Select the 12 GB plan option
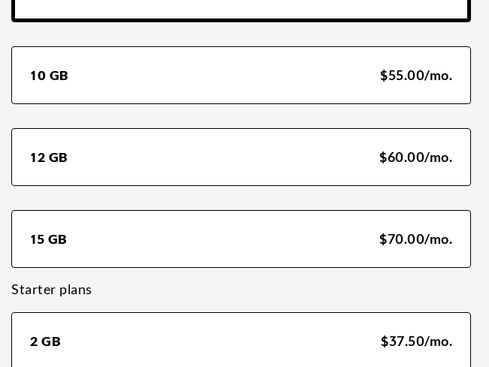Viewport: 489px width, 367px height. (241, 157)
